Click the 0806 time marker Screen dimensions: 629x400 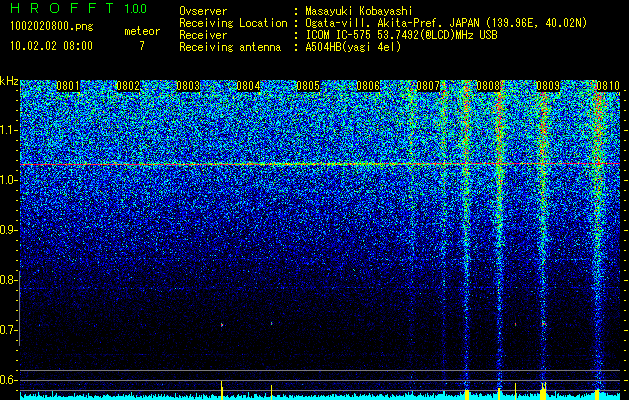(x=368, y=86)
